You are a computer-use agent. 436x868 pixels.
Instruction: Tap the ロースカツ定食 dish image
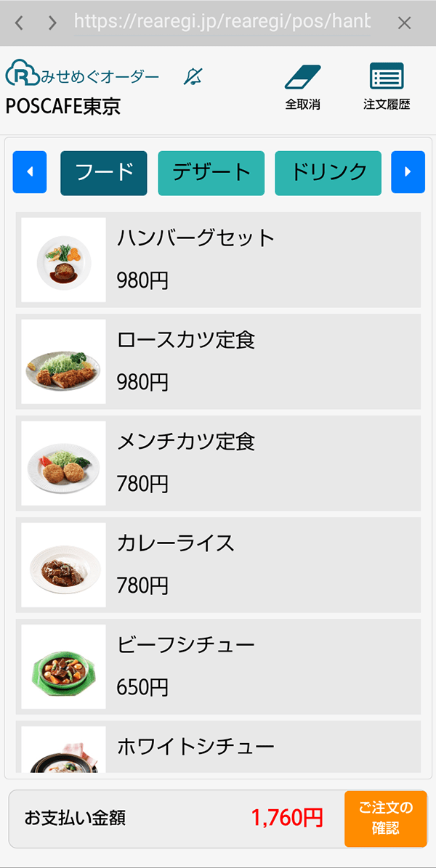tap(64, 362)
